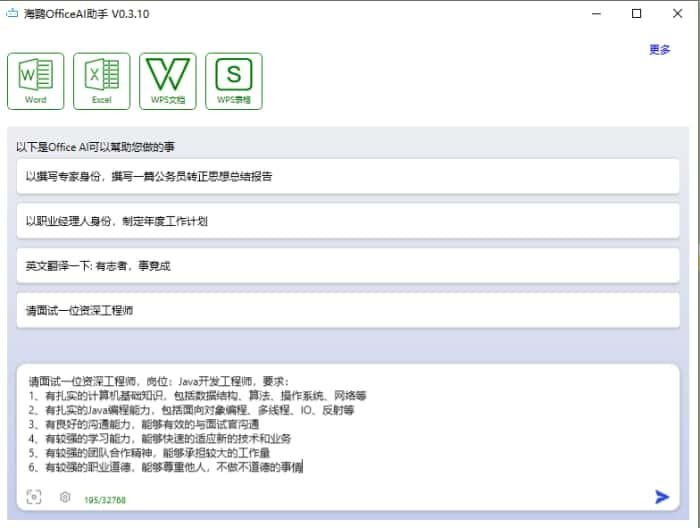Click the app logo icon in title bar
Screen dimensions: 700x528
click(12, 13)
